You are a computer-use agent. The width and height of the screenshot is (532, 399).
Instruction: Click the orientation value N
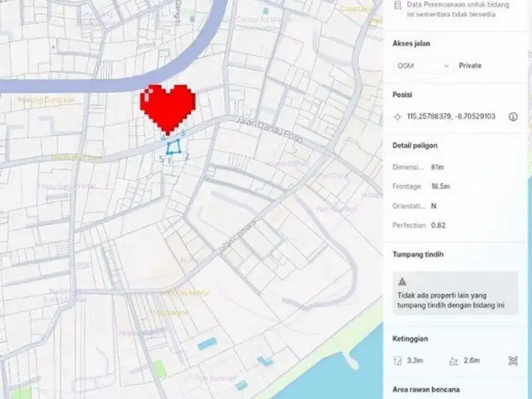(x=433, y=206)
